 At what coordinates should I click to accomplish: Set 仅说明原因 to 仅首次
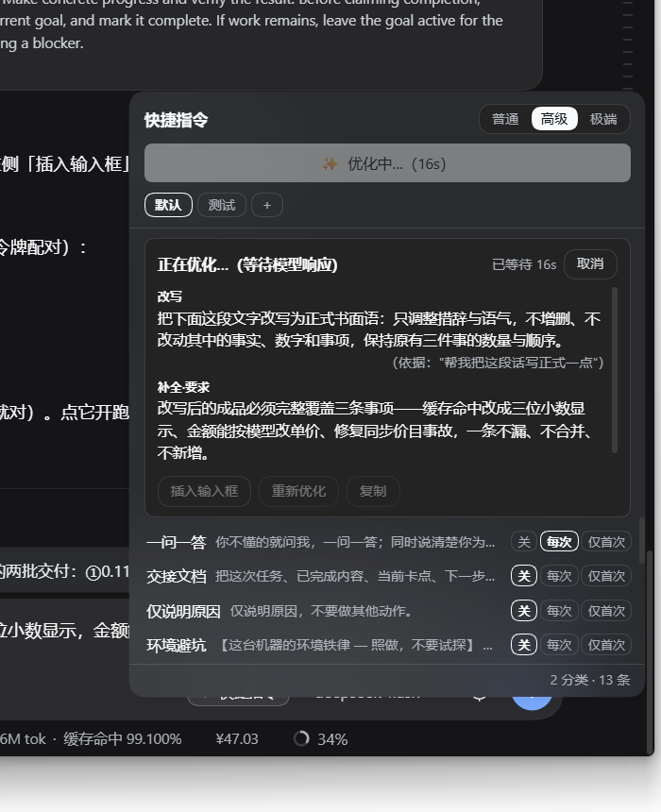(606, 611)
